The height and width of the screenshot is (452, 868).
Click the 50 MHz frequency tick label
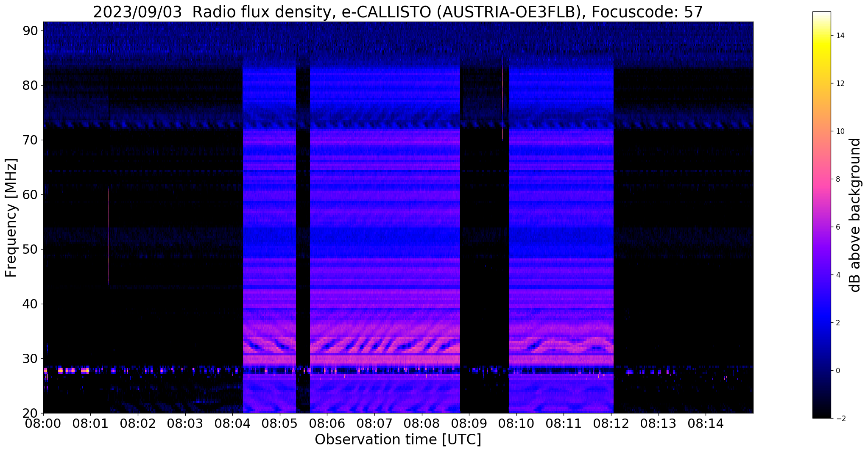pyautogui.click(x=31, y=249)
